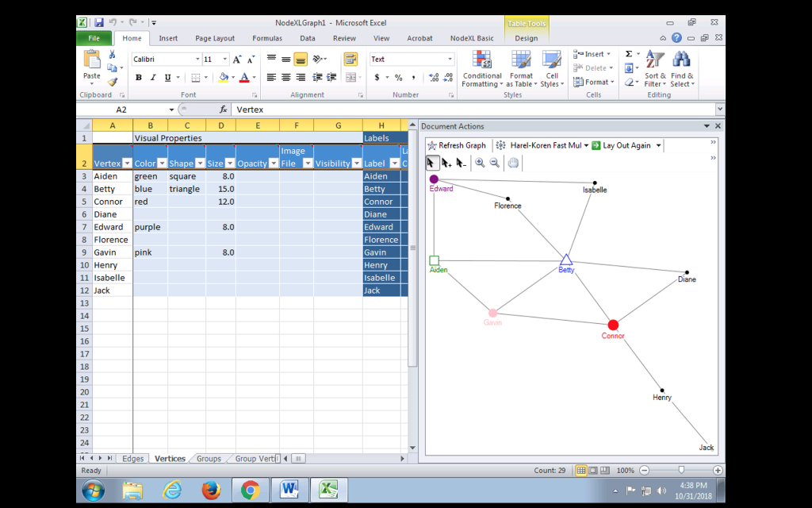Choose Subtract from Selection arrow-minus tool
Viewport: 812px width, 508px height.
point(462,164)
